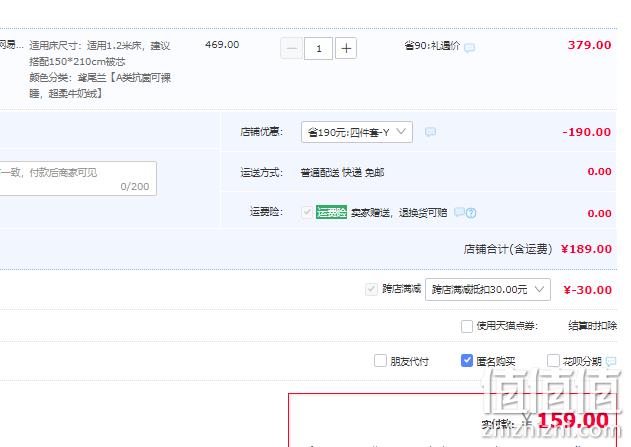
Task: Edit the quantity field showing 1
Action: point(318,48)
